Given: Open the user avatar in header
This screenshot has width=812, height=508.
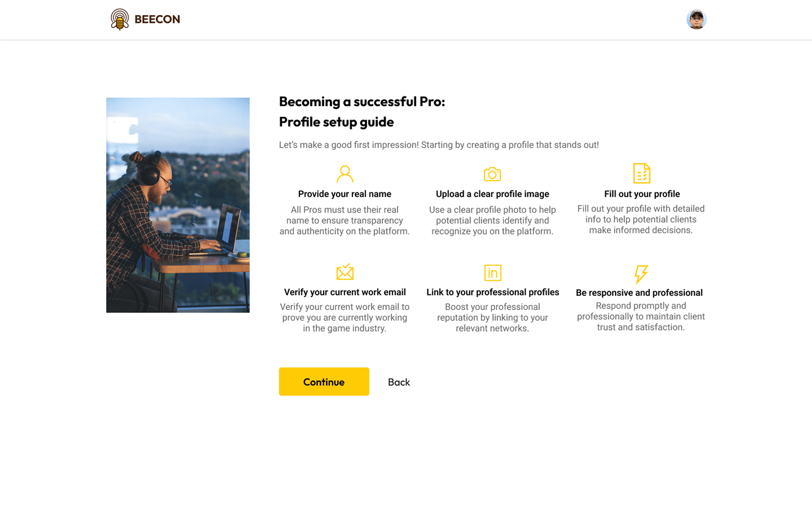Looking at the screenshot, I should click(x=696, y=20).
